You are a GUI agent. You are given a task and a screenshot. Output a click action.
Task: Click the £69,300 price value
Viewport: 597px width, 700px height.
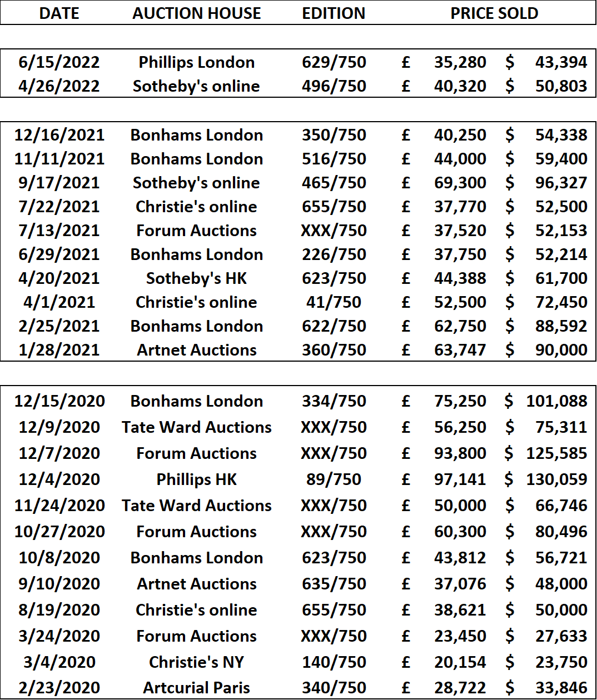point(444,183)
